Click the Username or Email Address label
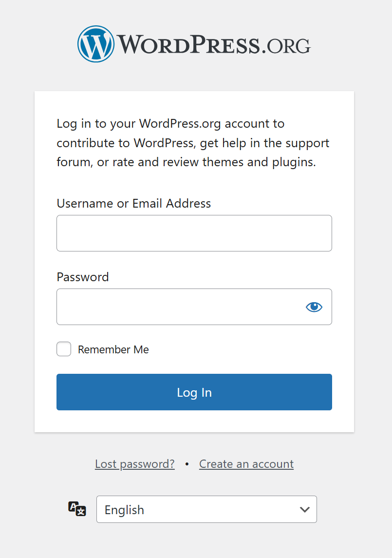The image size is (392, 558). [x=134, y=203]
